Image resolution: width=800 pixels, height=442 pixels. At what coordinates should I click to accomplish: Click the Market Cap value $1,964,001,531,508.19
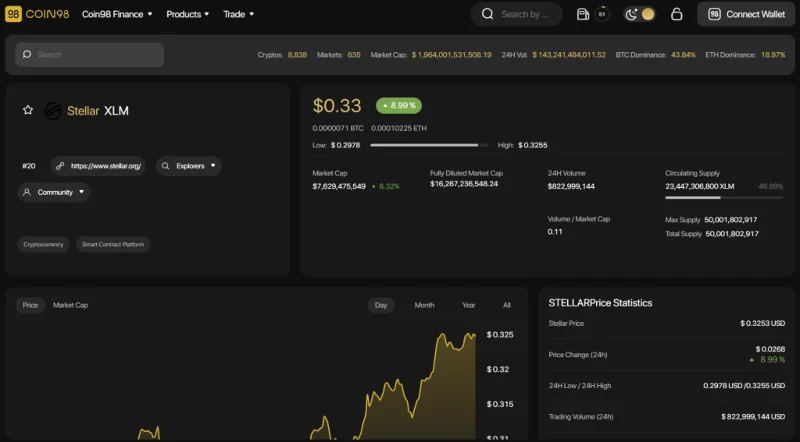[452, 55]
